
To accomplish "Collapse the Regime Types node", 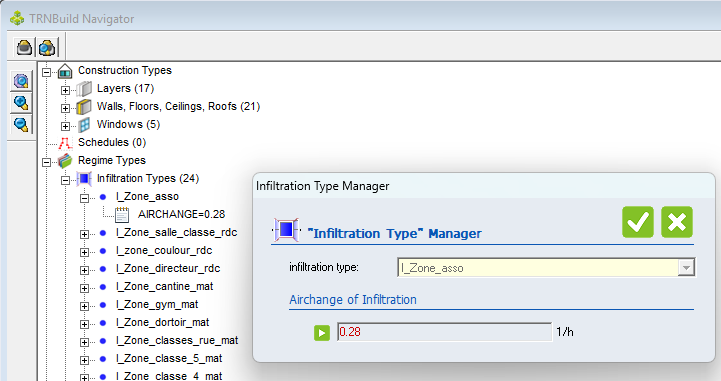I will click(x=46, y=162).
